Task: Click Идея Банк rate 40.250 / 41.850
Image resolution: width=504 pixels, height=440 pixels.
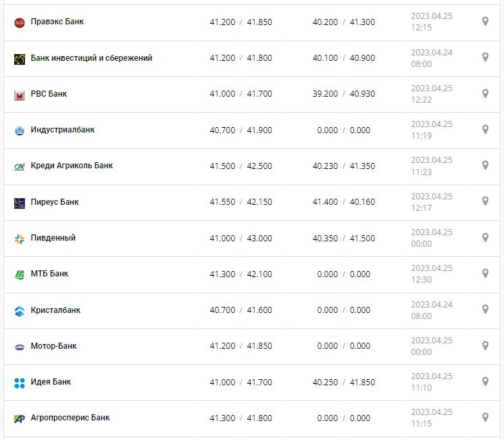Action: coord(343,383)
